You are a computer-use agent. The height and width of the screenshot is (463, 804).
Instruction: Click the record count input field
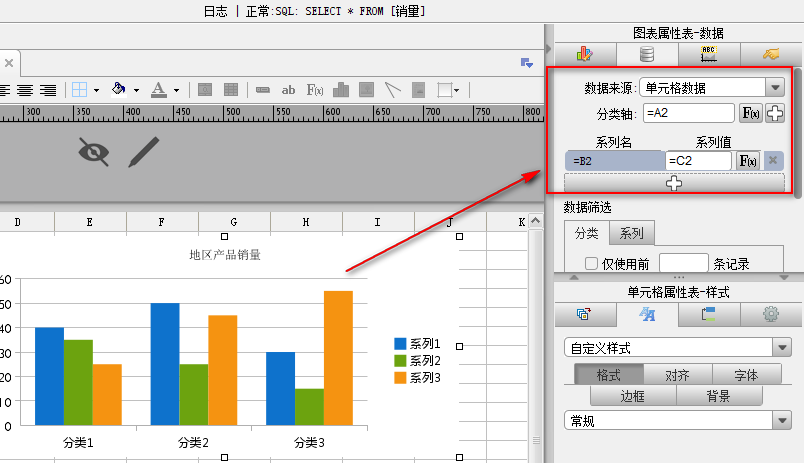click(684, 263)
